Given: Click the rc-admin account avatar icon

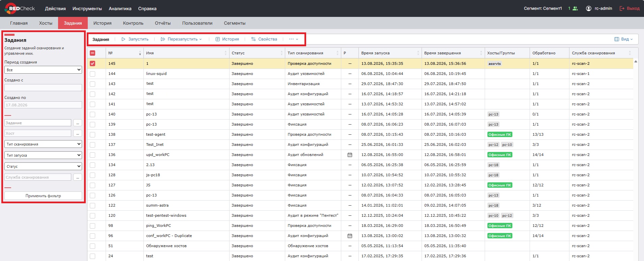Looking at the screenshot, I should pos(589,8).
